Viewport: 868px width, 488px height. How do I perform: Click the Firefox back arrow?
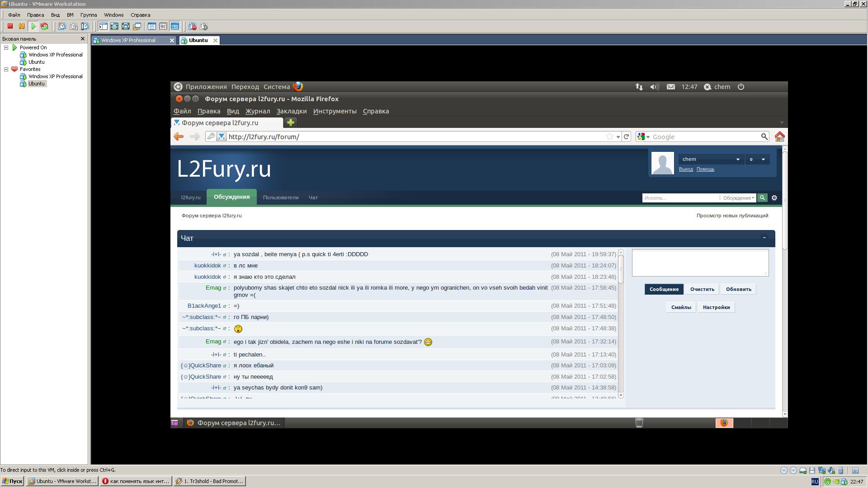179,136
